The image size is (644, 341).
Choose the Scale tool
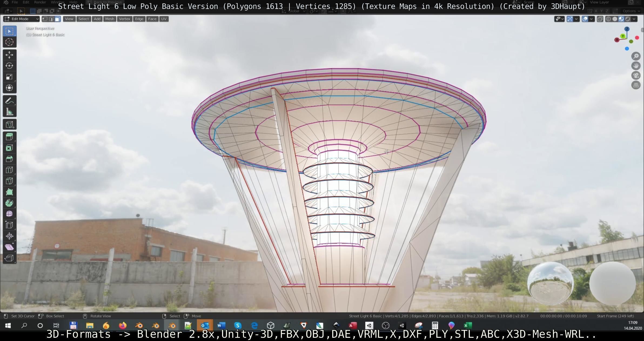9,77
